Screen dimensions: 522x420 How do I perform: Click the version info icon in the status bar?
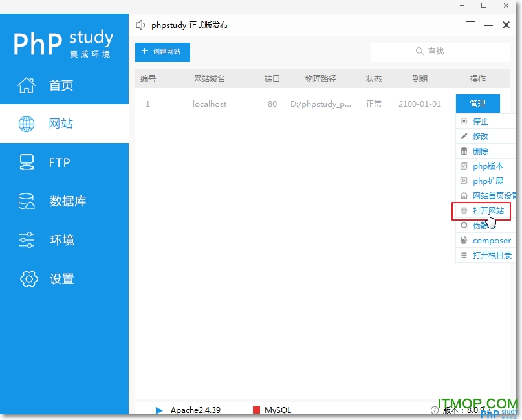435,410
